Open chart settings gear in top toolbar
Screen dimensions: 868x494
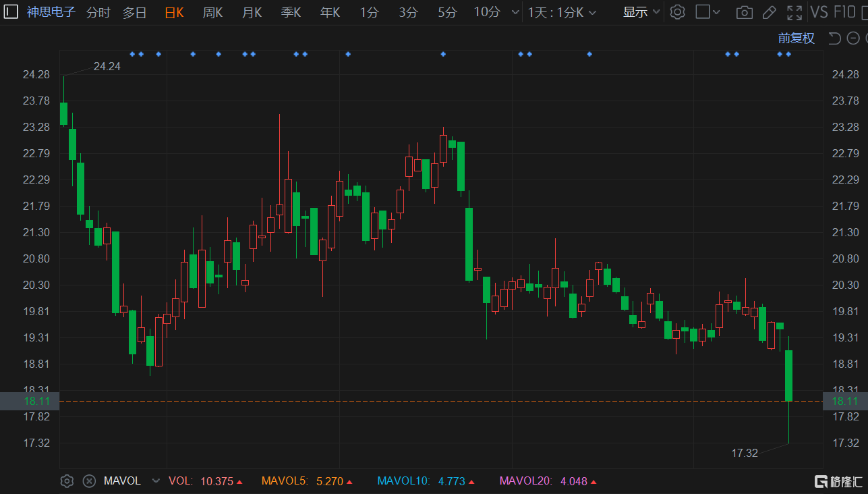677,12
